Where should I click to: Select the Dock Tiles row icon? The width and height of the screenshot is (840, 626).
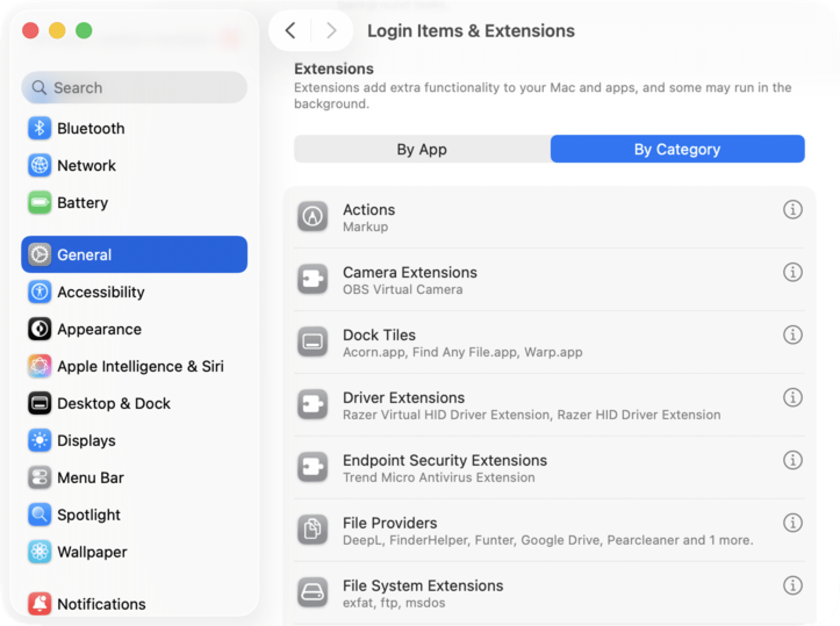(313, 342)
